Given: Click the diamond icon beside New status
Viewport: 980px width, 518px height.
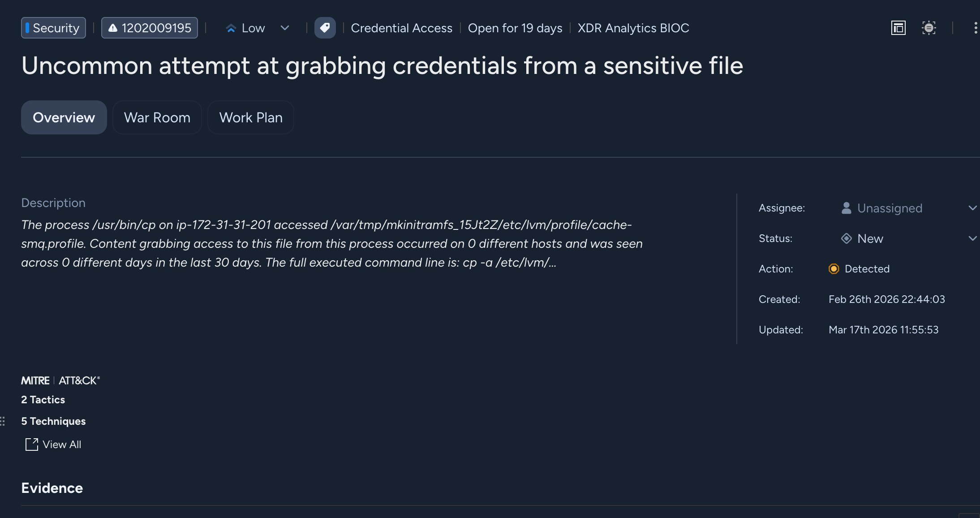Looking at the screenshot, I should [x=847, y=238].
